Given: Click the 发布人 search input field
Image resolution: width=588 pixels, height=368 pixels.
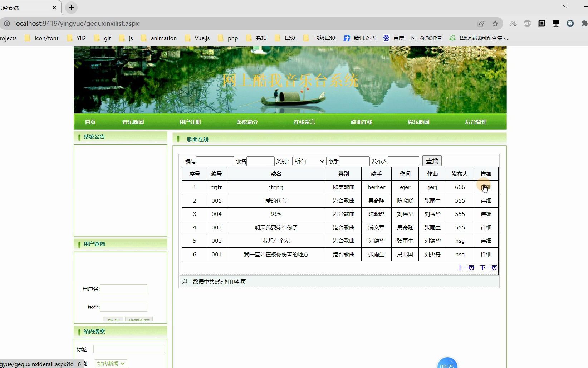Looking at the screenshot, I should [x=403, y=161].
